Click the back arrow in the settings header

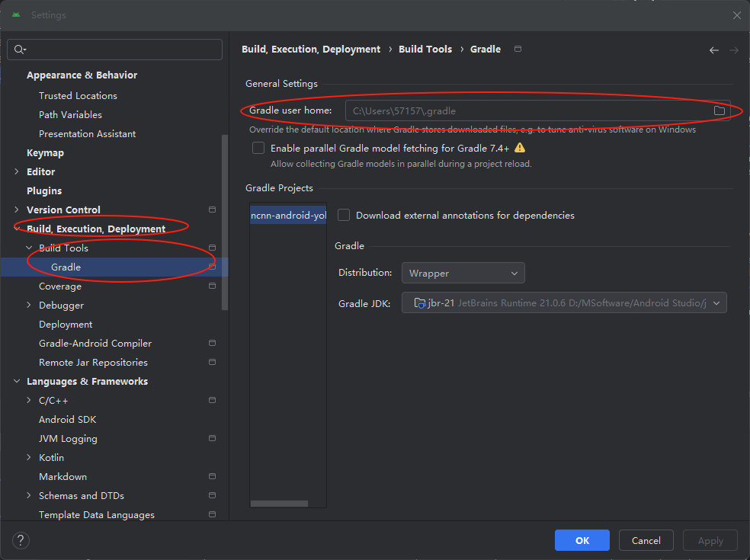coord(713,50)
